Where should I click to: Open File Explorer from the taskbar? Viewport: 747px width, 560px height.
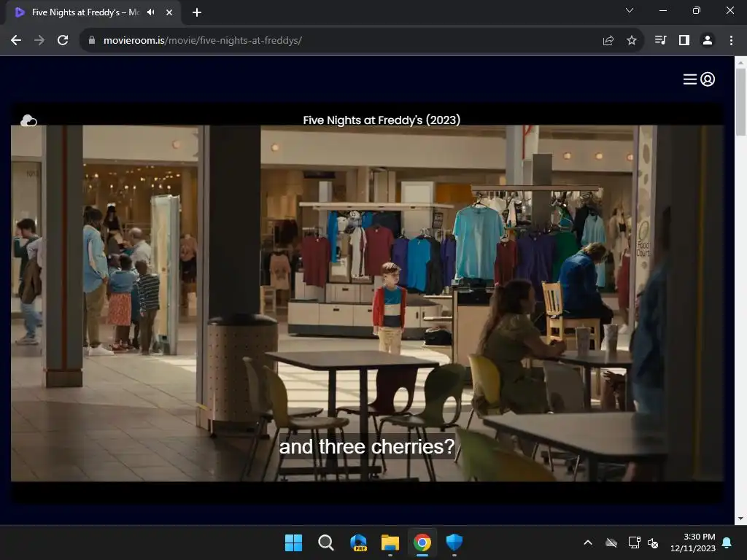click(x=390, y=542)
